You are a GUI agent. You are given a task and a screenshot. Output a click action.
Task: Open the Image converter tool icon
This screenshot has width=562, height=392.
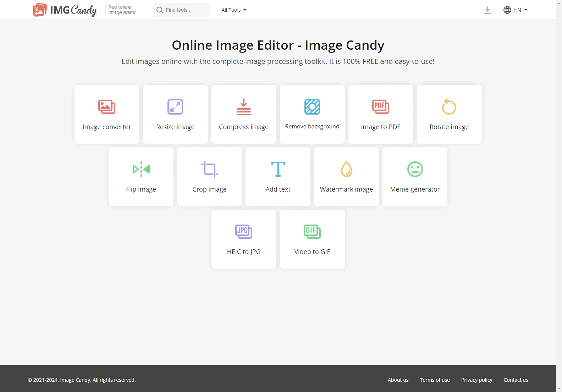pyautogui.click(x=107, y=107)
